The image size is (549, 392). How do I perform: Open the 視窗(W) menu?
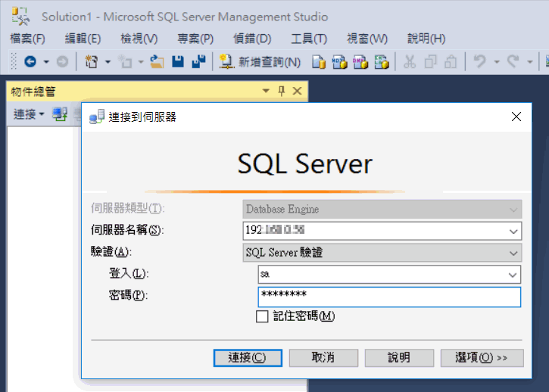(367, 38)
